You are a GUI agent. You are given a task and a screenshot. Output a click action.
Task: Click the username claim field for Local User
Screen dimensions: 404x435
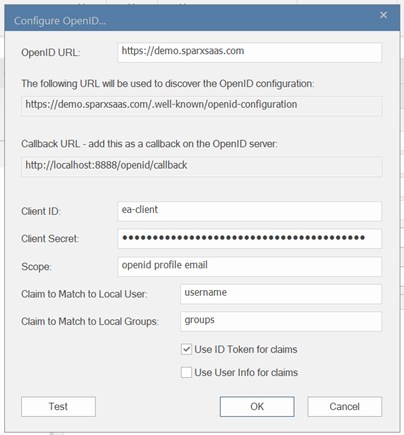pyautogui.click(x=281, y=294)
